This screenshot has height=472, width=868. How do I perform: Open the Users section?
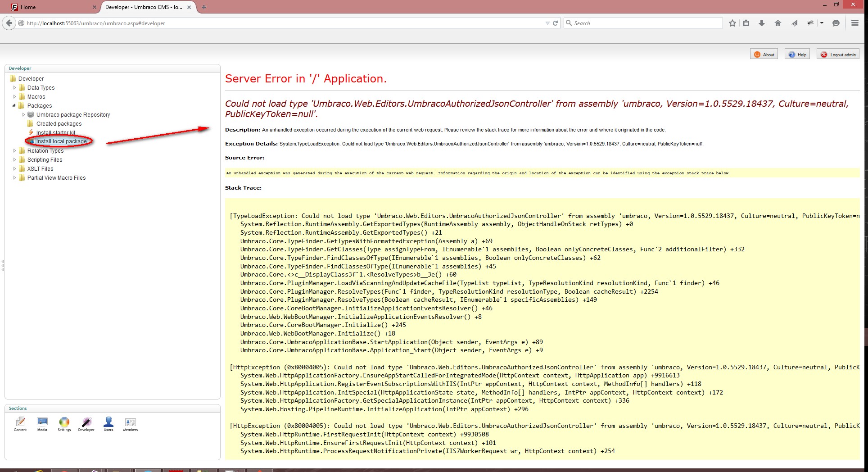pyautogui.click(x=108, y=423)
